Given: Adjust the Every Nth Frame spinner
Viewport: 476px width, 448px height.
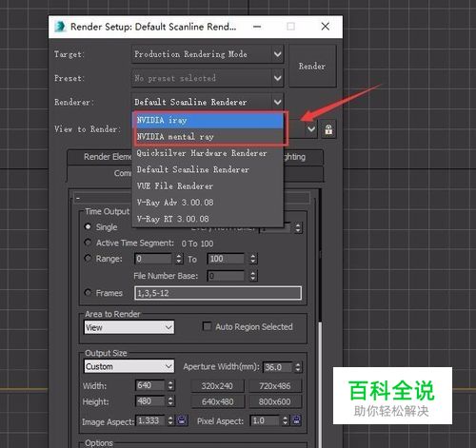Looking at the screenshot, I should pos(298,227).
